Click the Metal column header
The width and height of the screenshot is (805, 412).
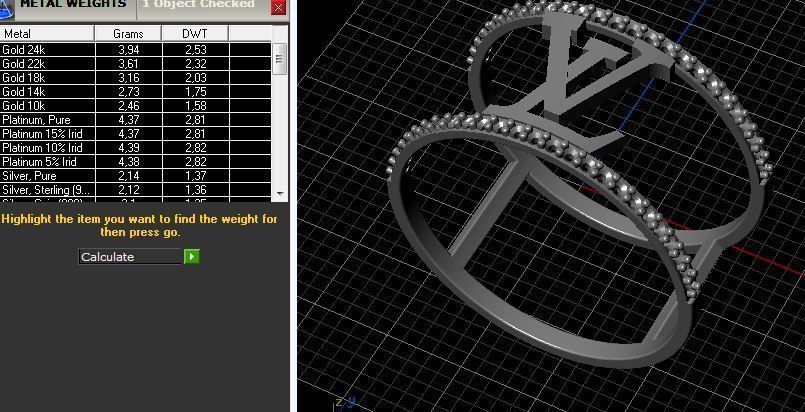tap(47, 34)
